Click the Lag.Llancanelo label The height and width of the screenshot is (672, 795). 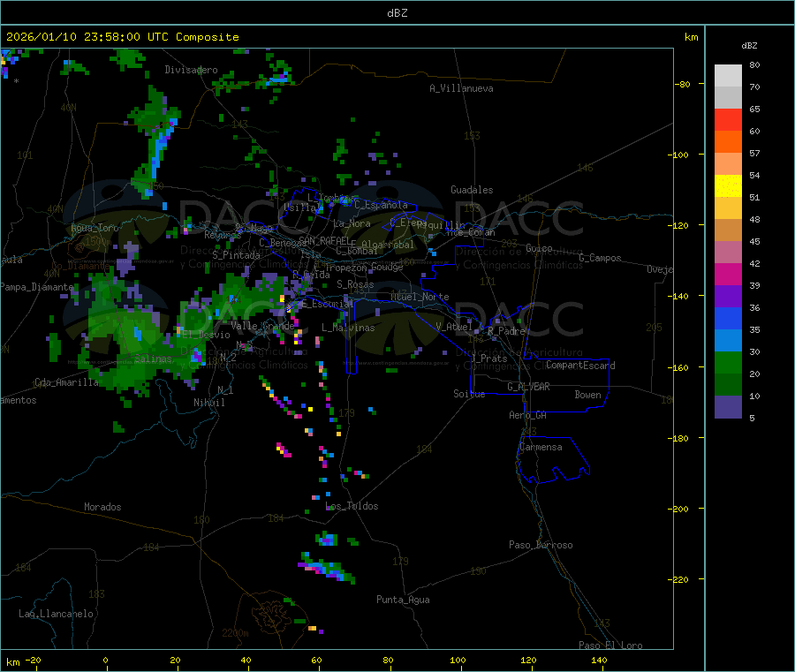[x=57, y=614]
